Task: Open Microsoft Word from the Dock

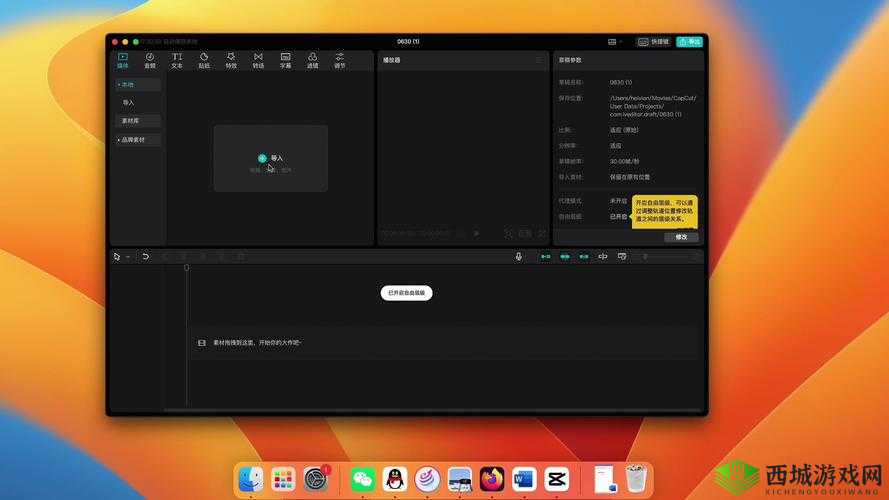Action: coord(524,480)
